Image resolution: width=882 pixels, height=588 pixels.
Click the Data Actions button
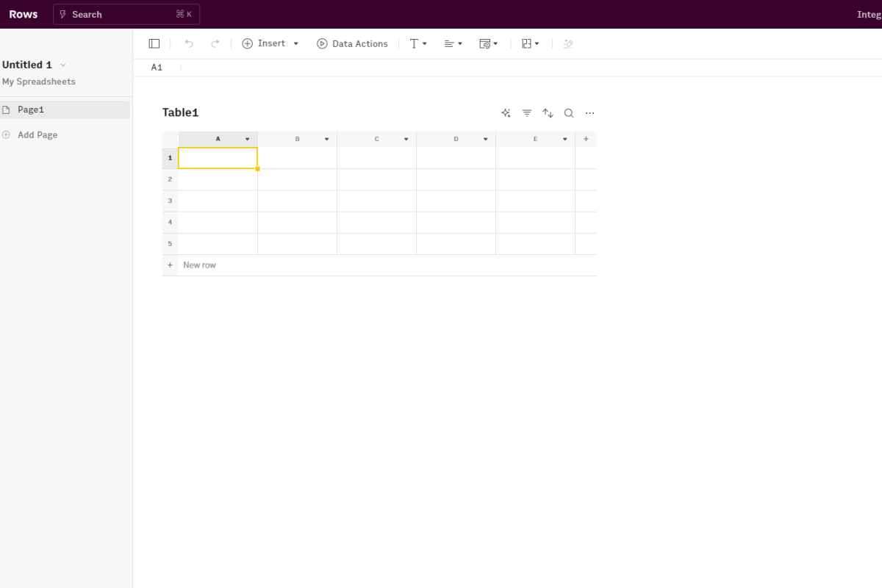pos(352,44)
